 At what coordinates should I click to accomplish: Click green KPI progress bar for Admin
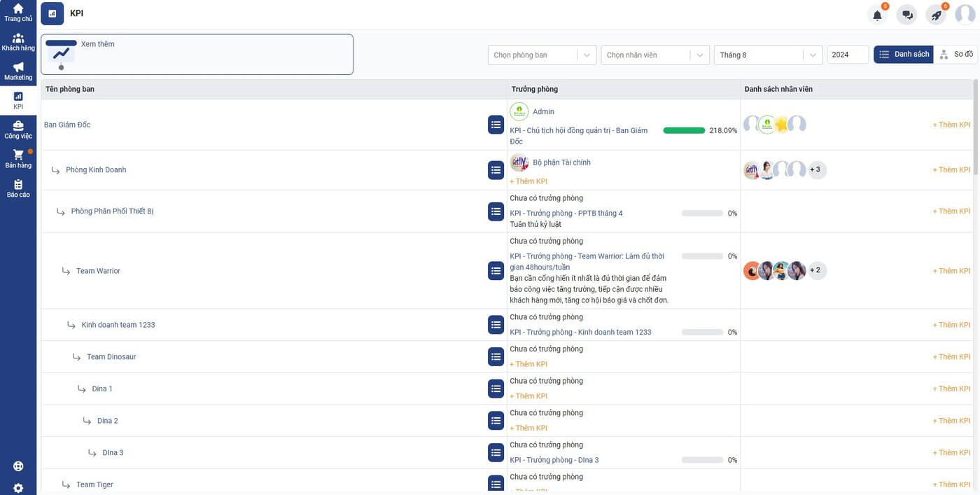[x=684, y=130]
